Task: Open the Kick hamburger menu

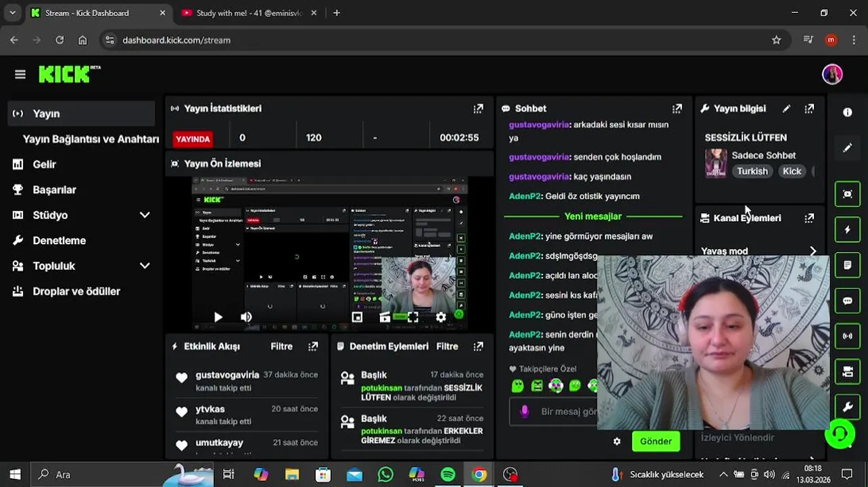Action: tap(20, 74)
